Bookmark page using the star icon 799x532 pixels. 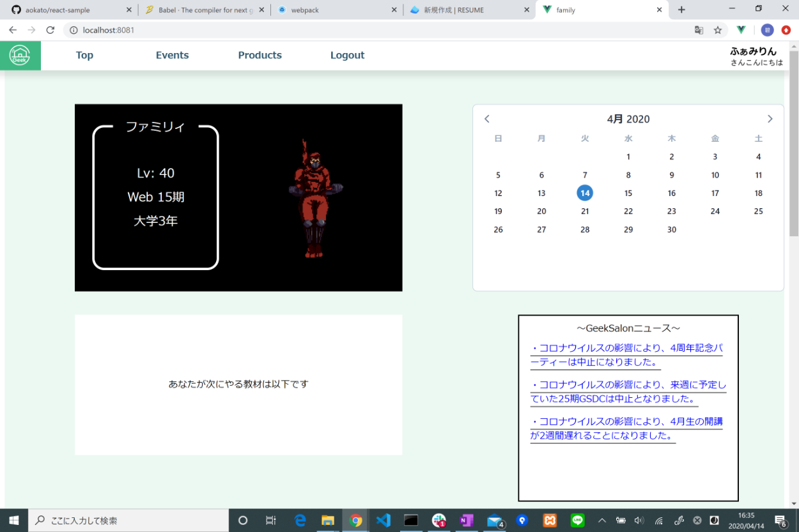[718, 30]
